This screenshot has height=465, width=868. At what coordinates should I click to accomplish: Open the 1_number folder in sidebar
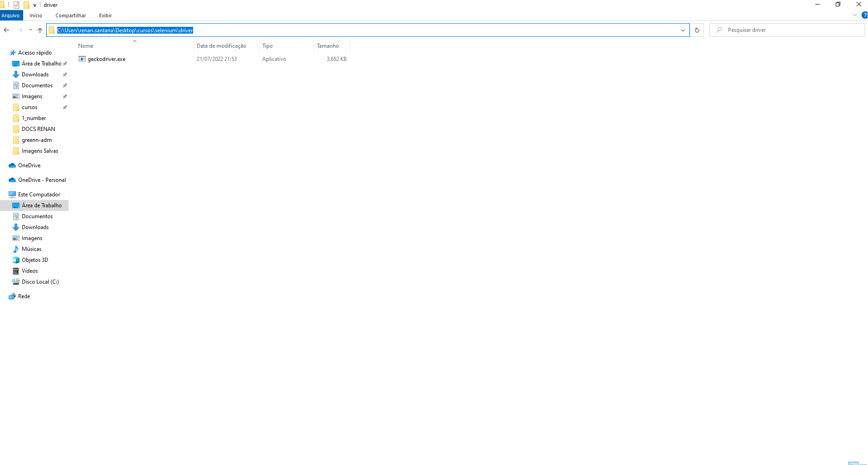point(34,118)
